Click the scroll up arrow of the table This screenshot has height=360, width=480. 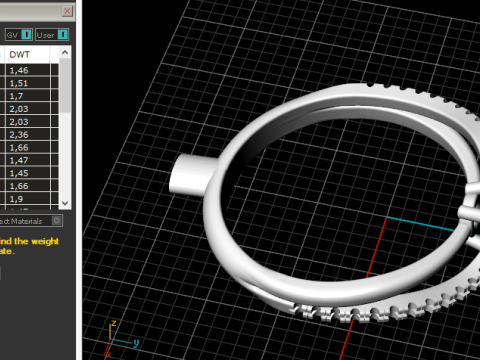pyautogui.click(x=65, y=52)
